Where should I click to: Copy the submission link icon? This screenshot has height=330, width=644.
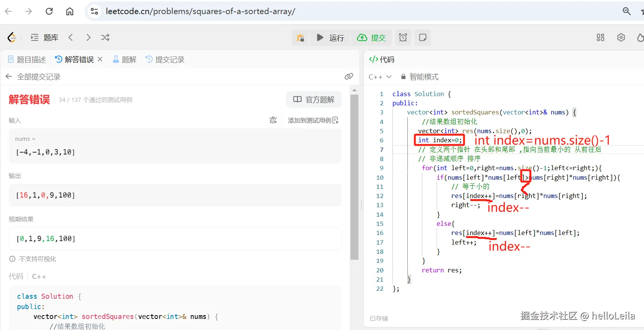pyautogui.click(x=348, y=77)
